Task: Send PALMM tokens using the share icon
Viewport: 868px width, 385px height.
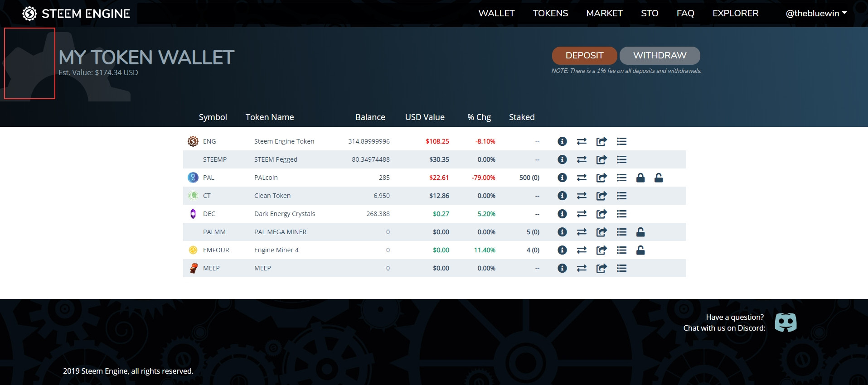Action: [x=601, y=232]
